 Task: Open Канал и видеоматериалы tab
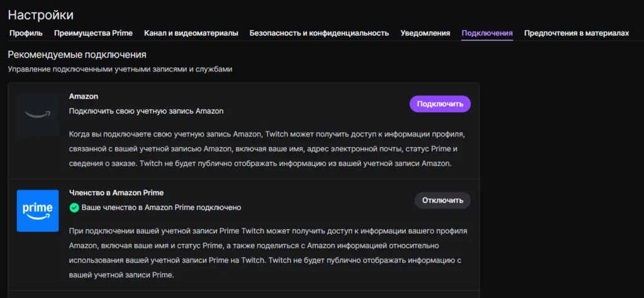[191, 33]
